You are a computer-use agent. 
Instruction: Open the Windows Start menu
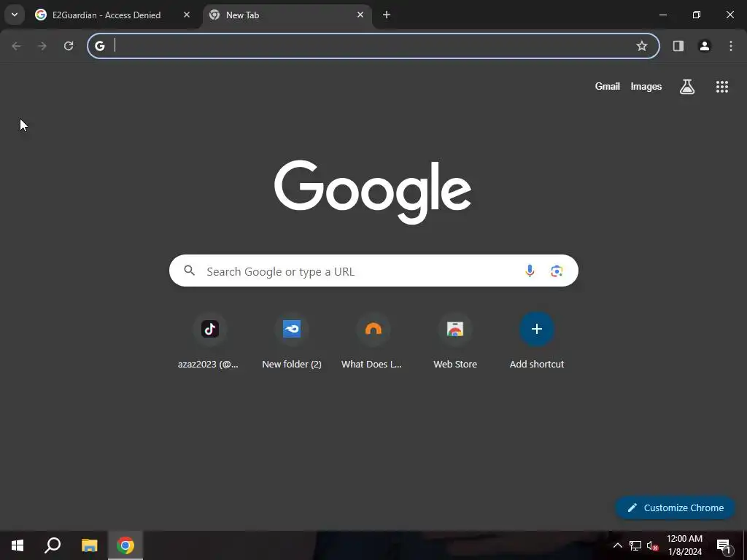click(x=18, y=545)
